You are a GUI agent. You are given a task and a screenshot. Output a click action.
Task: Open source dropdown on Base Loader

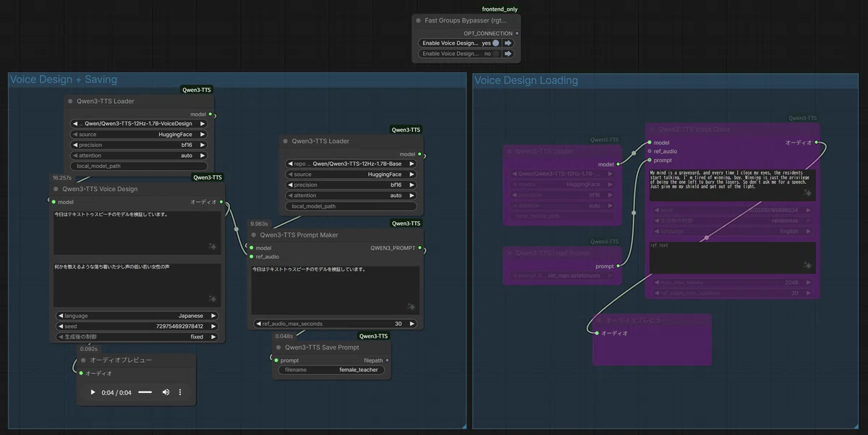pyautogui.click(x=351, y=174)
